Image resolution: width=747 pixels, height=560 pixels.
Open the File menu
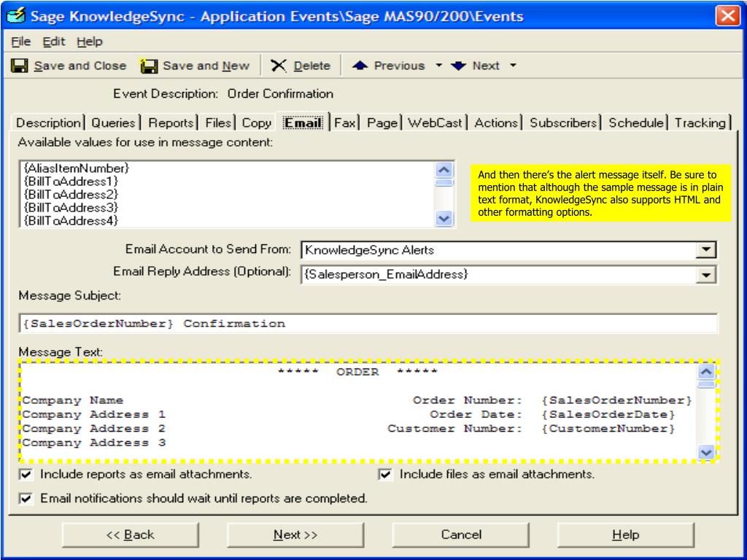pos(21,42)
